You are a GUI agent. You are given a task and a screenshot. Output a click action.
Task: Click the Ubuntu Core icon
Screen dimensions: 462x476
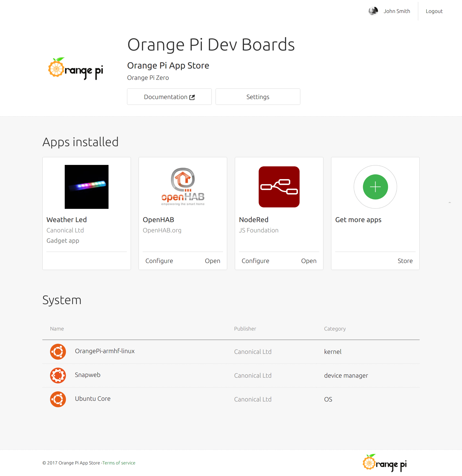point(58,399)
